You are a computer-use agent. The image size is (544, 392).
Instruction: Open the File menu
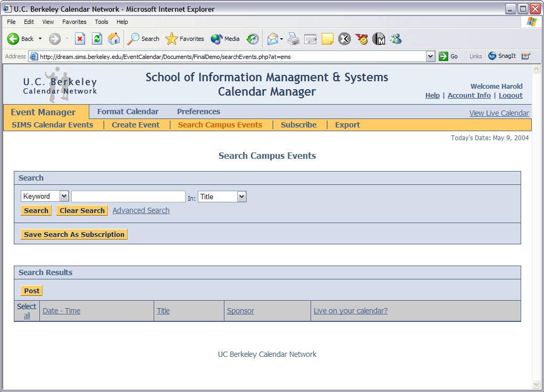(x=11, y=21)
